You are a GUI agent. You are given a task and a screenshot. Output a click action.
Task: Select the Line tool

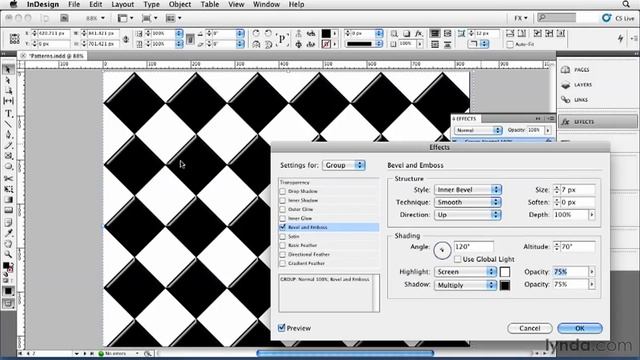pos(8,124)
